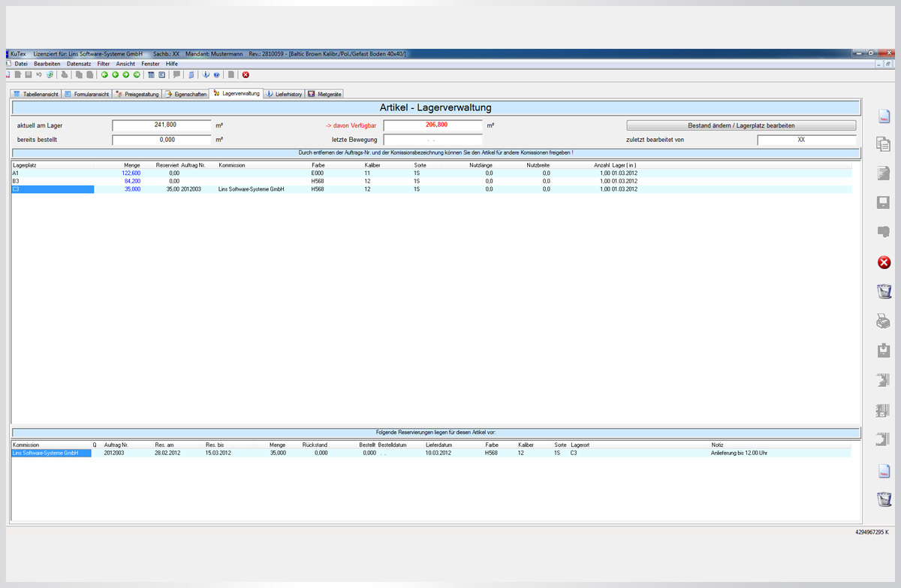This screenshot has width=901, height=588.
Task: Go to next record green toolbar arrow
Action: pyautogui.click(x=125, y=74)
